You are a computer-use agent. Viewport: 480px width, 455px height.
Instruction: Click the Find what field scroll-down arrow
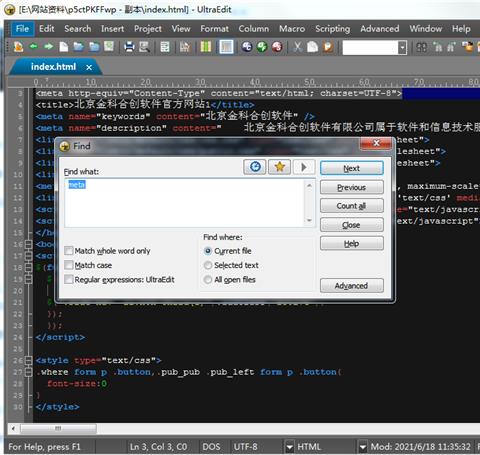(309, 221)
